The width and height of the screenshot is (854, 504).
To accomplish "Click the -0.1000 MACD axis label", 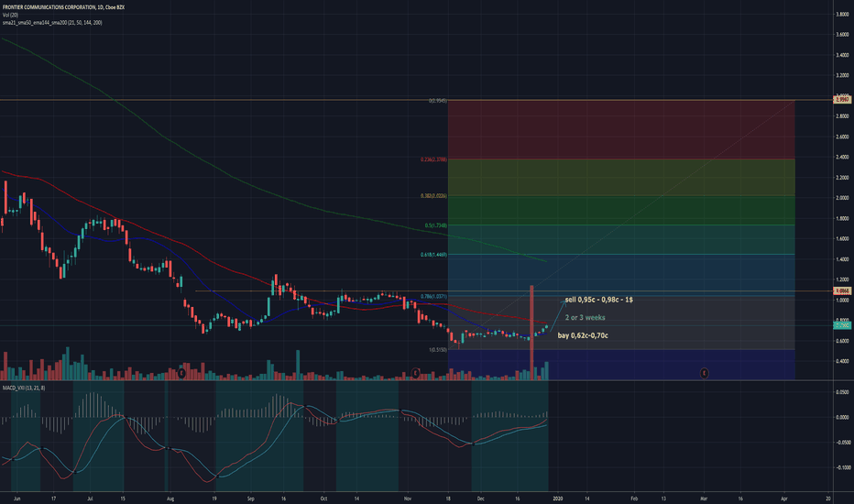I will 842,467.
